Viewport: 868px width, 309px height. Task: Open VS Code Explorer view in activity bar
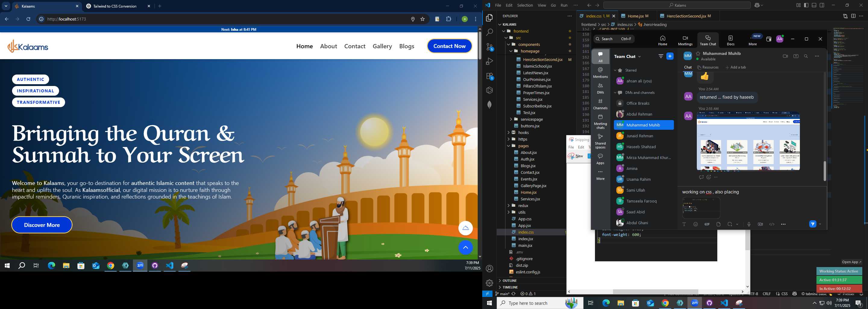tap(489, 18)
